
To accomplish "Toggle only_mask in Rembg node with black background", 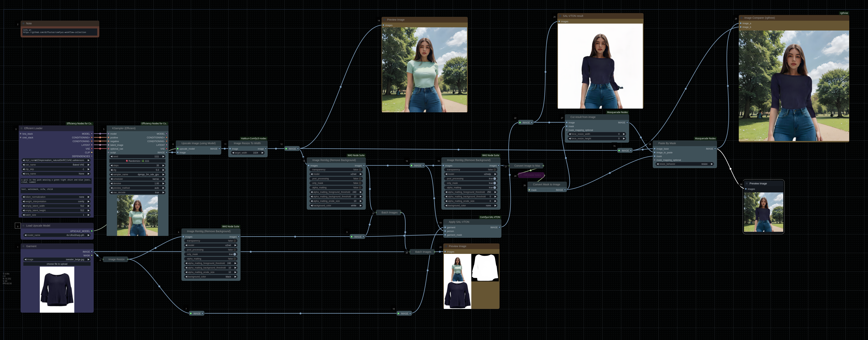I will (235, 254).
